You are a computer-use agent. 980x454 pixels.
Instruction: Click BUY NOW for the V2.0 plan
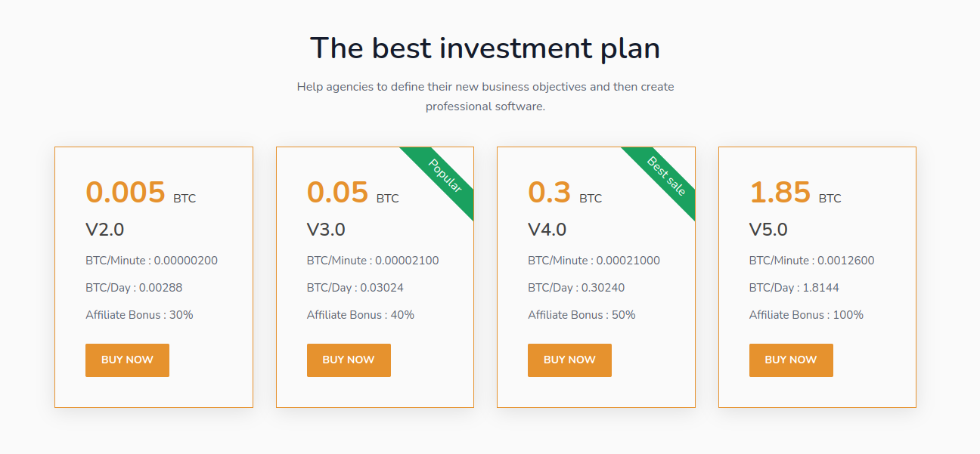[127, 360]
